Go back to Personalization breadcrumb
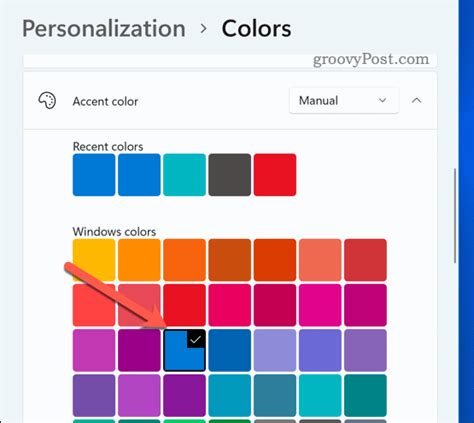The image size is (474, 423). tap(104, 29)
